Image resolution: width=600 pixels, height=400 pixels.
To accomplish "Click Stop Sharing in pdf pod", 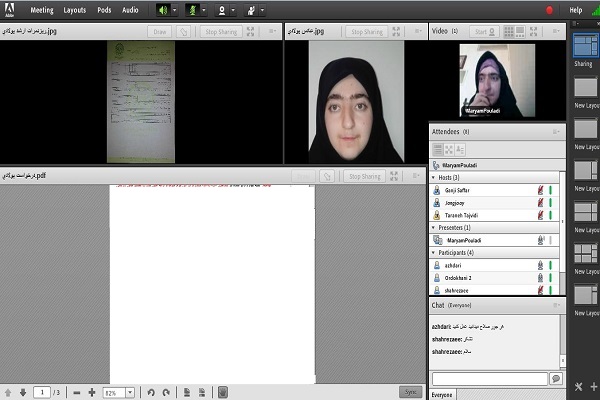I will [364, 176].
